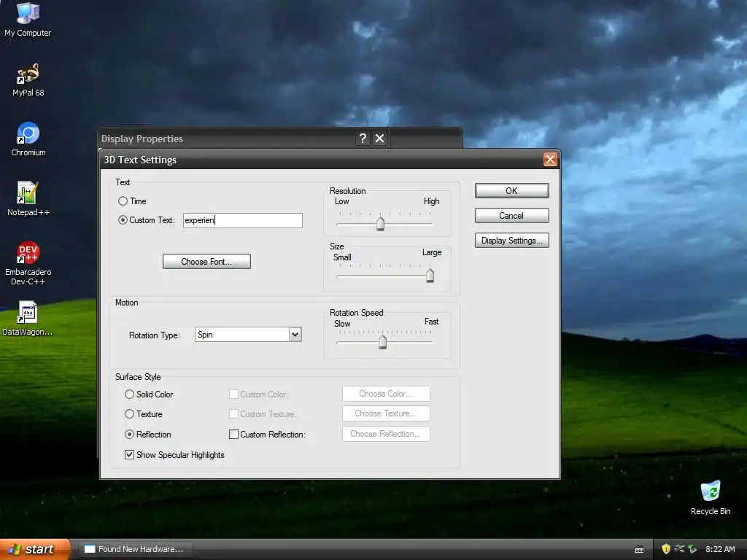Open the Start menu

point(34,549)
